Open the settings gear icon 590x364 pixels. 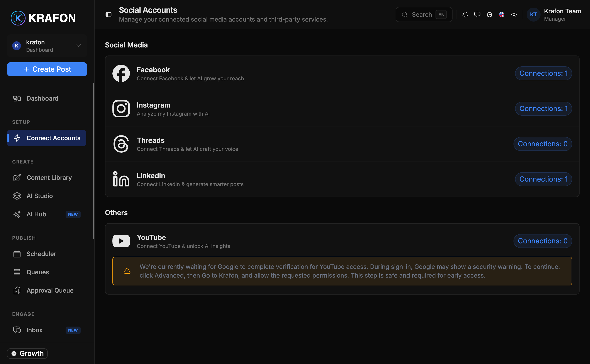(489, 15)
